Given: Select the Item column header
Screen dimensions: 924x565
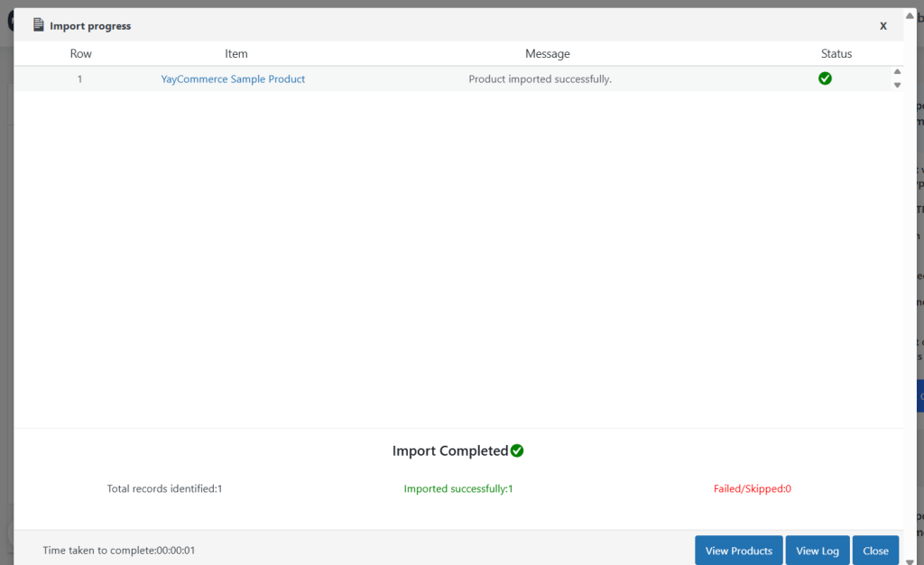Looking at the screenshot, I should [x=236, y=54].
